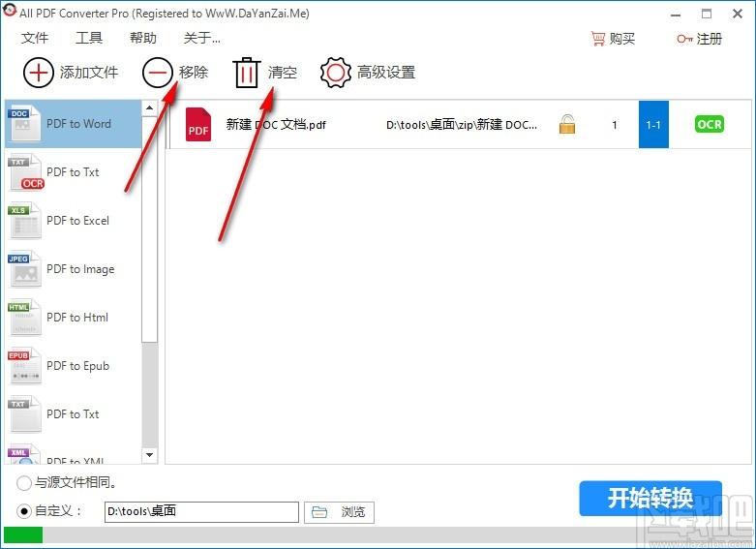This screenshot has width=756, height=549.
Task: Click the green conversion progress bar
Action: pos(23,535)
